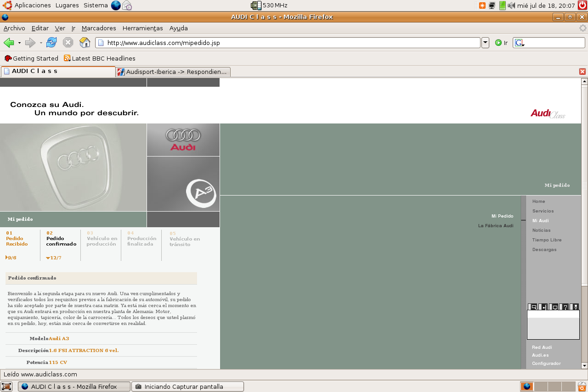The height and width of the screenshot is (392, 588).
Task: Click the Noticias sidebar link
Action: coord(541,230)
